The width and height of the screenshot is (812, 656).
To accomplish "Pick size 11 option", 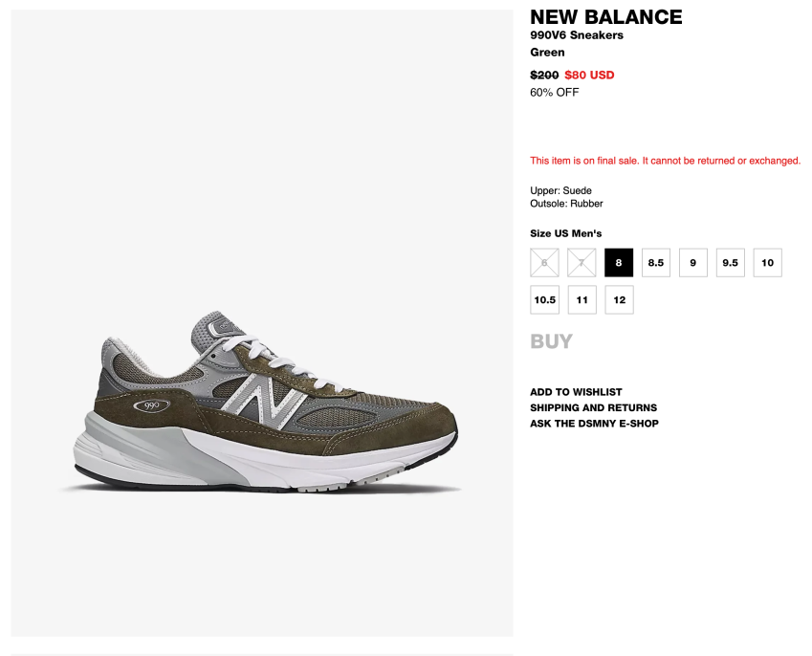I will click(x=582, y=300).
